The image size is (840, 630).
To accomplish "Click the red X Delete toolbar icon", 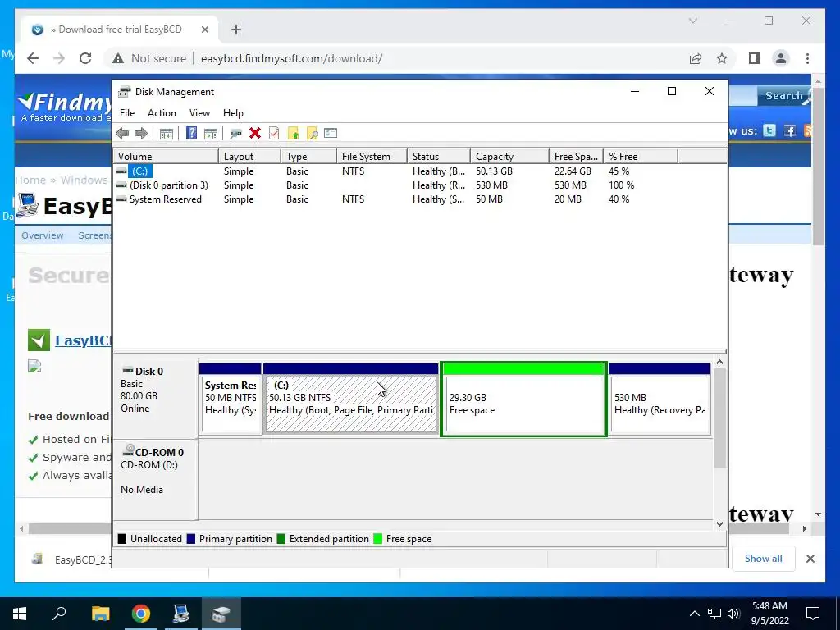I will pos(255,134).
